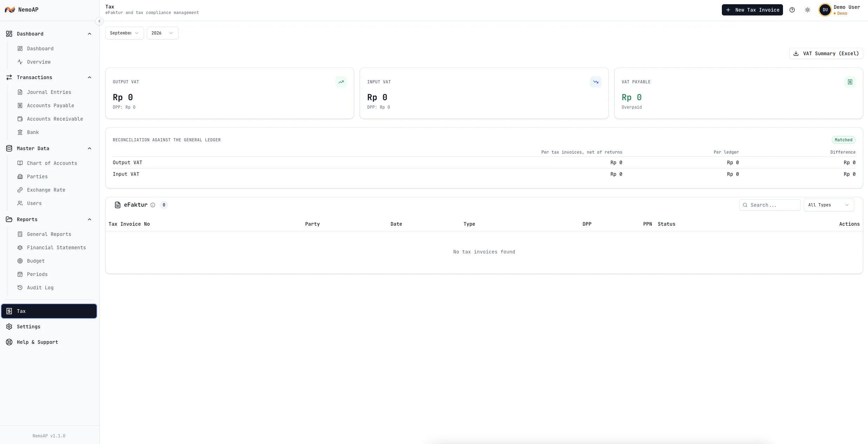Collapse the Reports section chevron

click(90, 219)
